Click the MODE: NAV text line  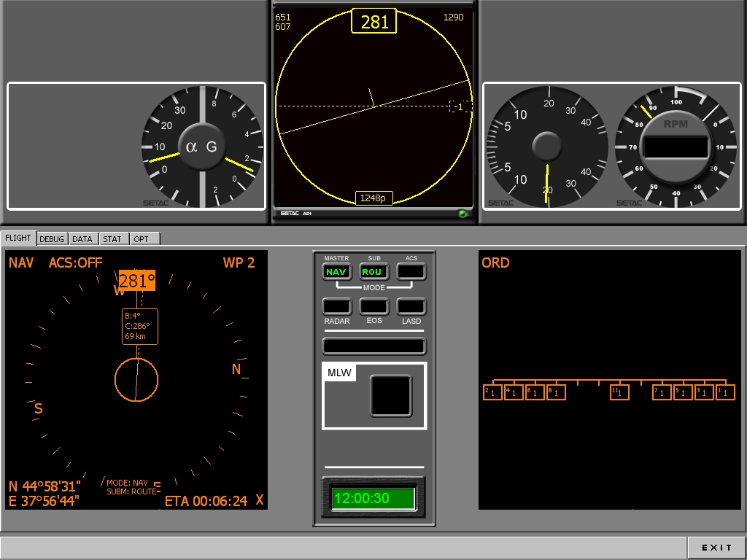[x=127, y=483]
